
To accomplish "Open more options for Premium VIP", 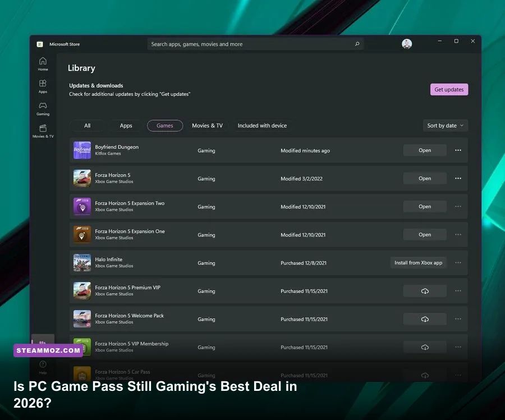I will point(458,290).
